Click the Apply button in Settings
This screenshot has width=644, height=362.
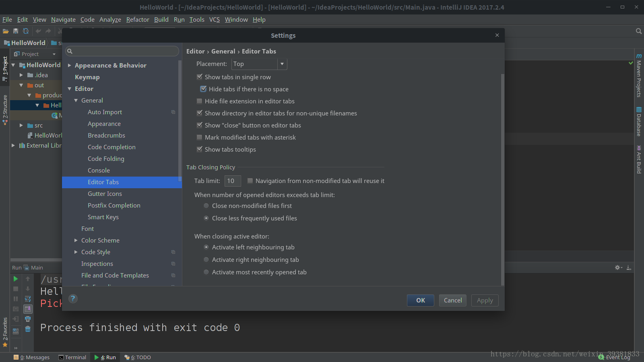tap(485, 300)
